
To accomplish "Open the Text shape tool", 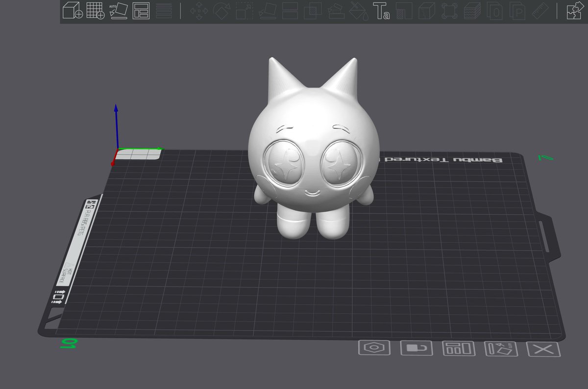I will click(x=382, y=11).
